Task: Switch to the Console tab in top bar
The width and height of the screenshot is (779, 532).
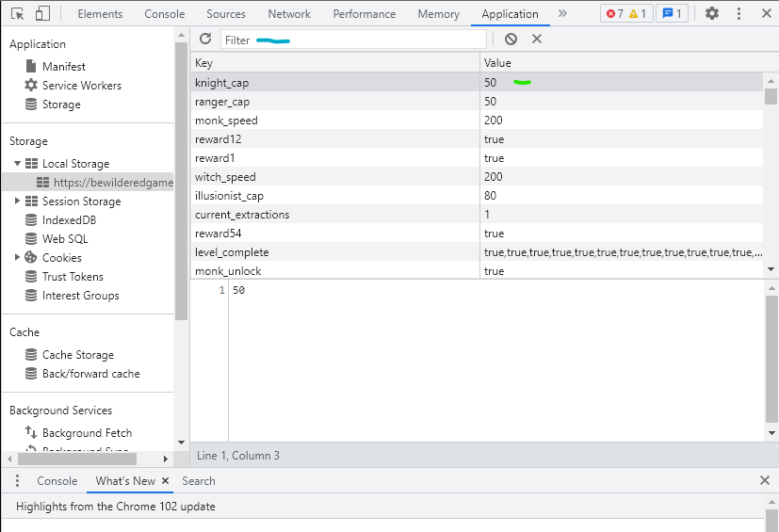Action: click(x=165, y=14)
